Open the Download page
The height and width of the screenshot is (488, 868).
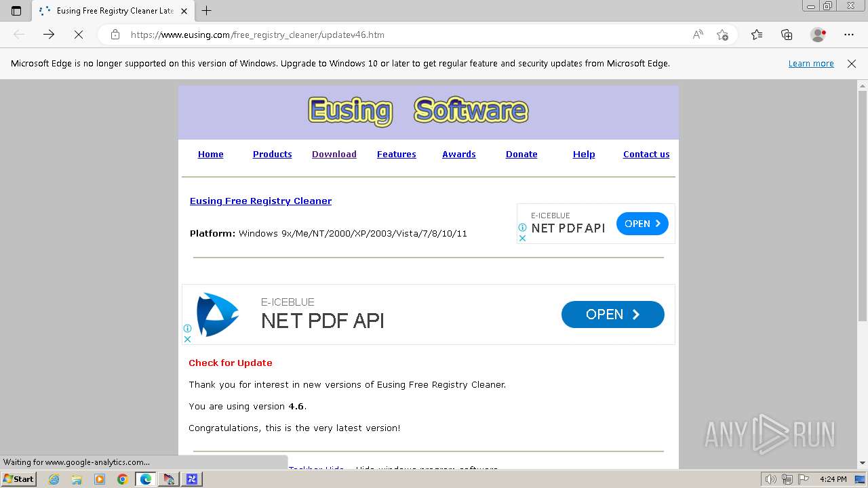click(x=334, y=154)
